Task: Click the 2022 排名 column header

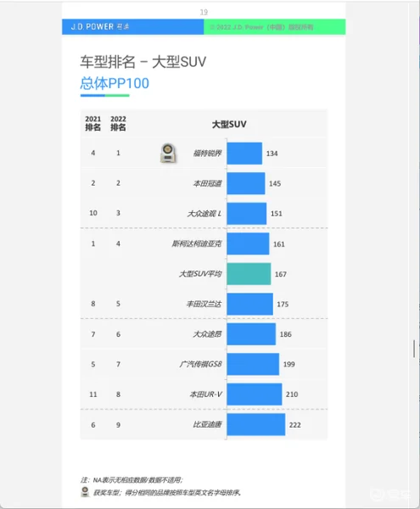Action: coord(118,123)
